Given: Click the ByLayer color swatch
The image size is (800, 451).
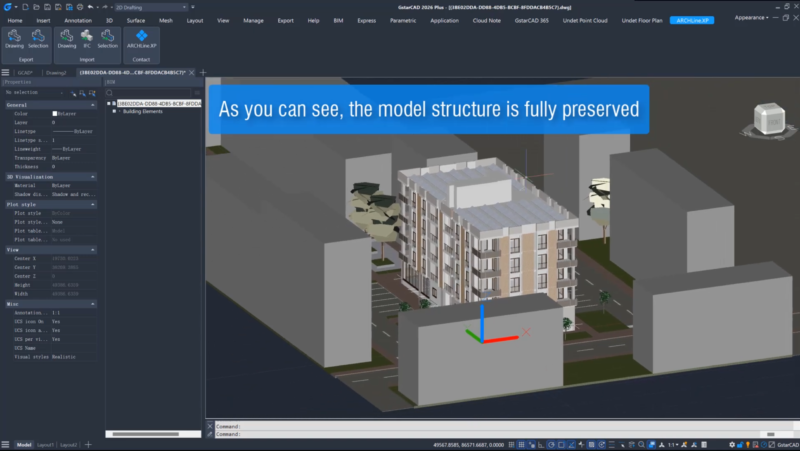Looking at the screenshot, I should (55, 113).
